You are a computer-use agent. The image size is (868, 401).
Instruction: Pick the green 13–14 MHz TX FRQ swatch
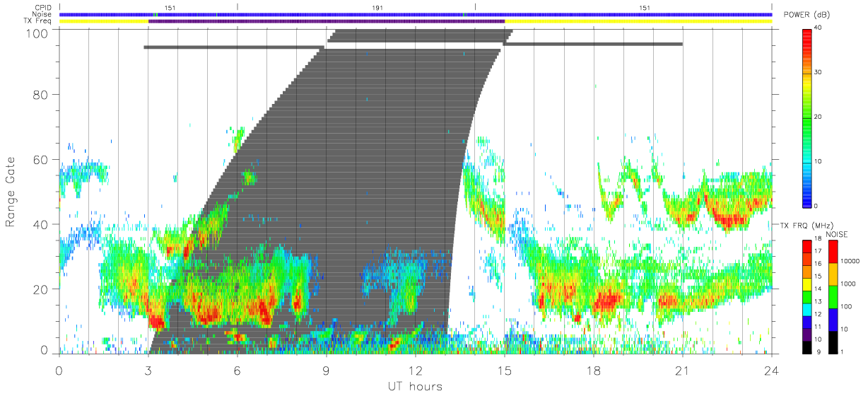(x=807, y=297)
